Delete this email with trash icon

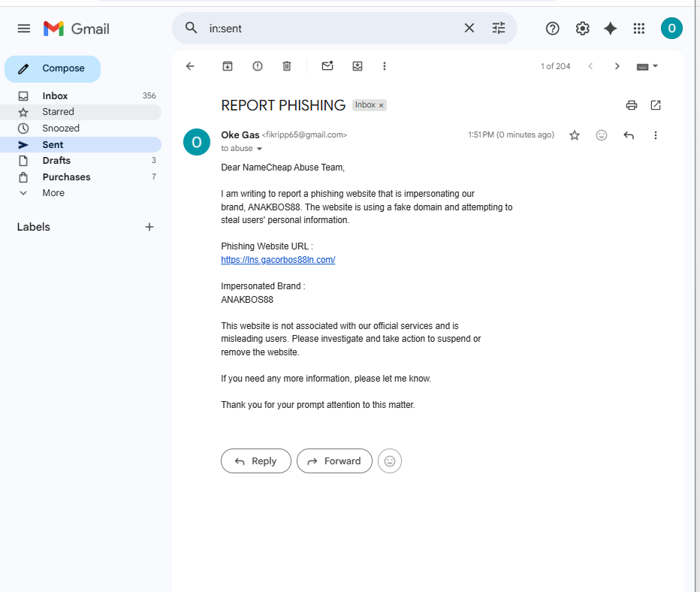tap(287, 66)
